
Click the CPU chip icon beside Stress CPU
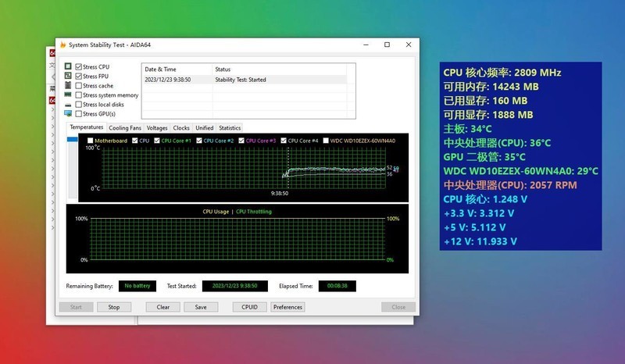click(68, 66)
